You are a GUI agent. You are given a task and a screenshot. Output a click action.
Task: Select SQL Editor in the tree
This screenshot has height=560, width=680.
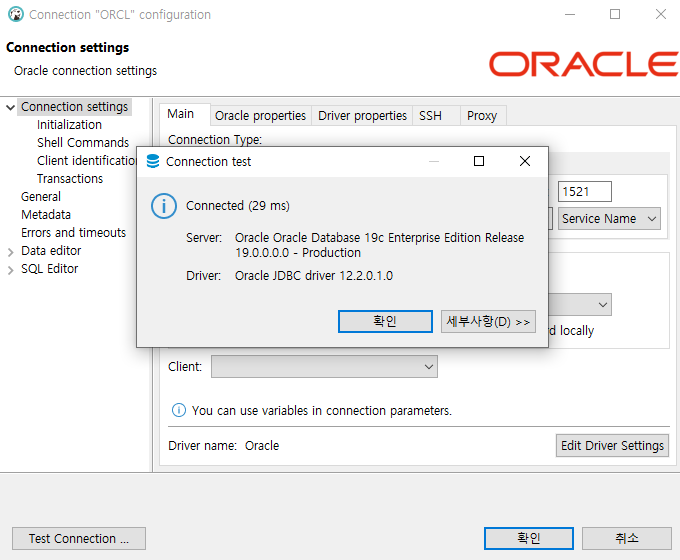(49, 269)
